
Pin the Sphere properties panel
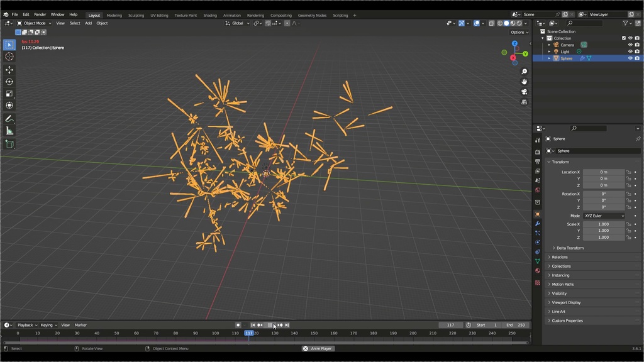pos(638,139)
